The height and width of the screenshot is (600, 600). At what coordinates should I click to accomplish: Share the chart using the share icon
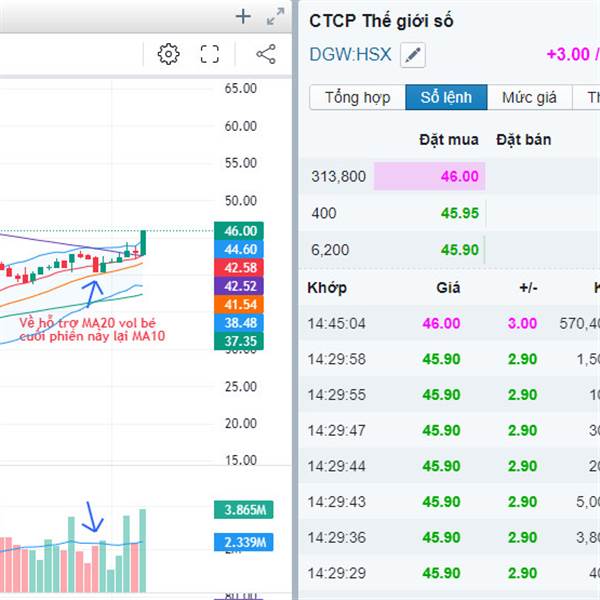tap(266, 54)
